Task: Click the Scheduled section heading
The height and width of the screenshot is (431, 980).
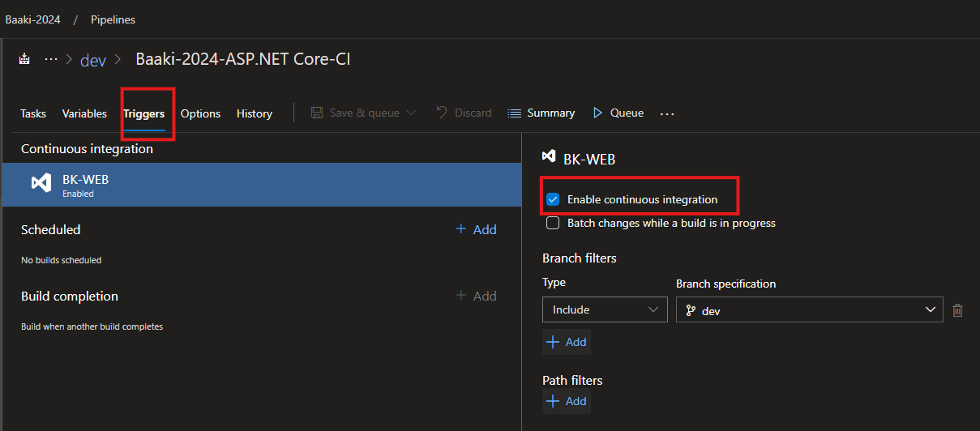Action: tap(51, 229)
